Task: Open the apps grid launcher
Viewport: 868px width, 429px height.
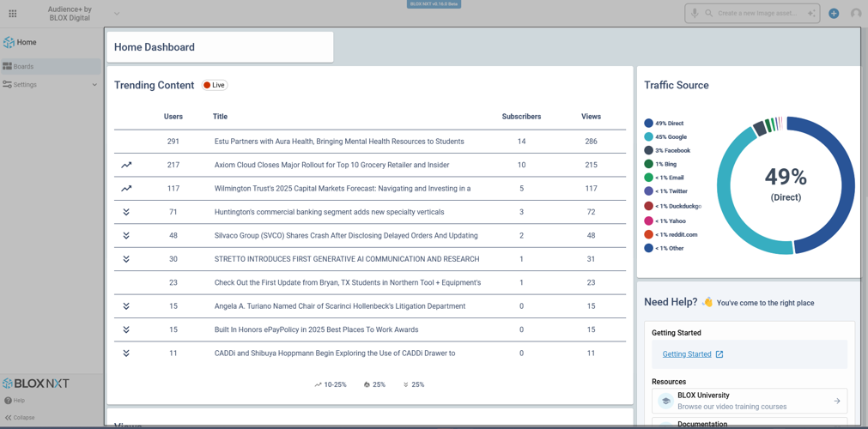Action: tap(12, 14)
